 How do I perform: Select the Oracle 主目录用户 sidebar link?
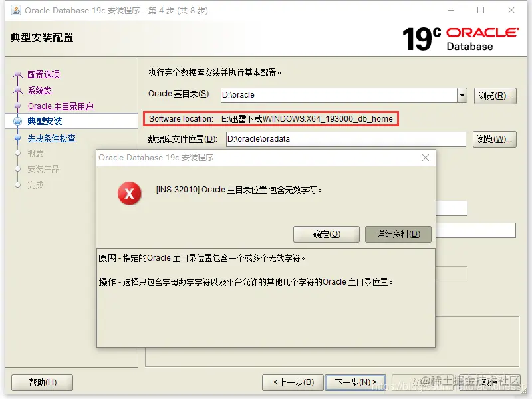click(x=61, y=106)
